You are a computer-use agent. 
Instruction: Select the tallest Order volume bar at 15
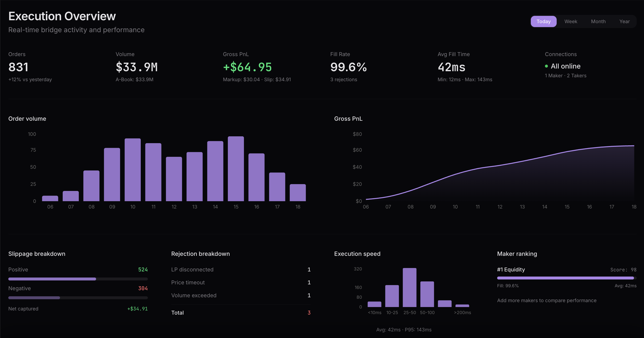pyautogui.click(x=235, y=169)
